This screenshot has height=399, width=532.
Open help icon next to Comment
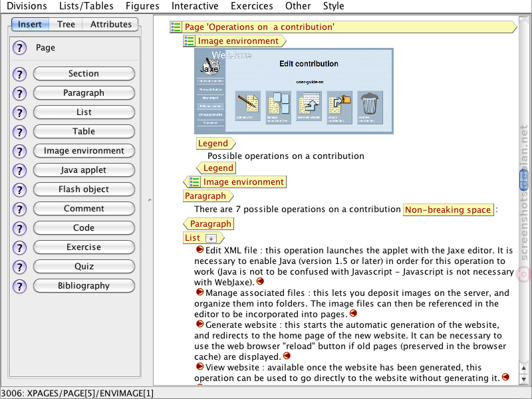(20, 209)
